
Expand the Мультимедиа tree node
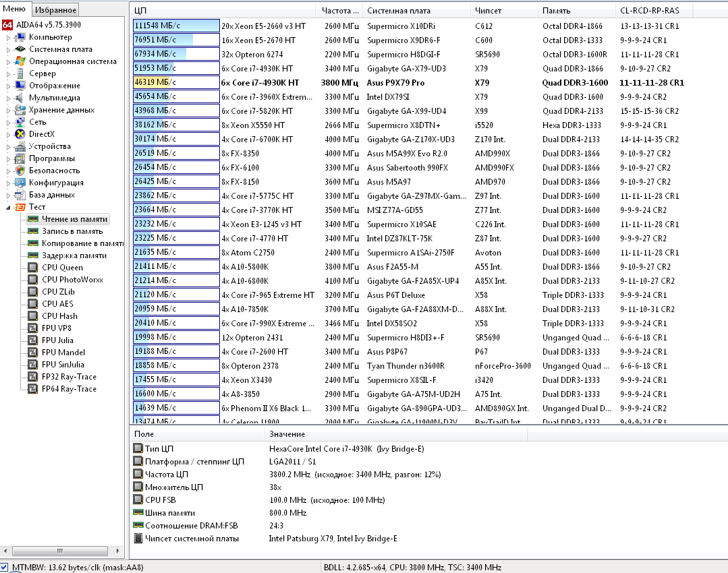click(8, 98)
